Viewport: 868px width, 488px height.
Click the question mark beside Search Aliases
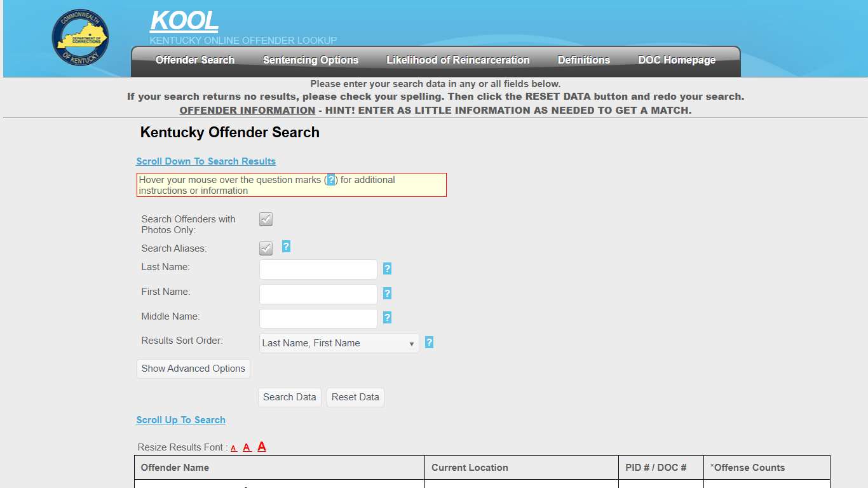pyautogui.click(x=286, y=247)
